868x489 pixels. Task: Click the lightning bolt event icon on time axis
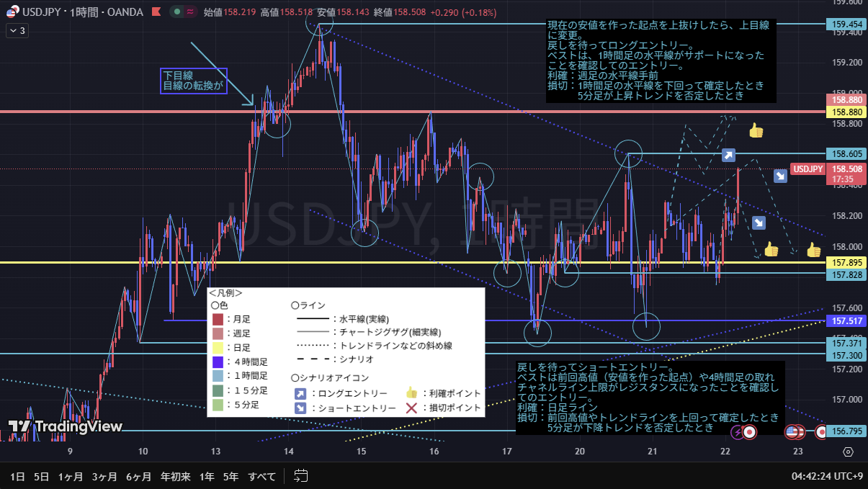point(737,432)
